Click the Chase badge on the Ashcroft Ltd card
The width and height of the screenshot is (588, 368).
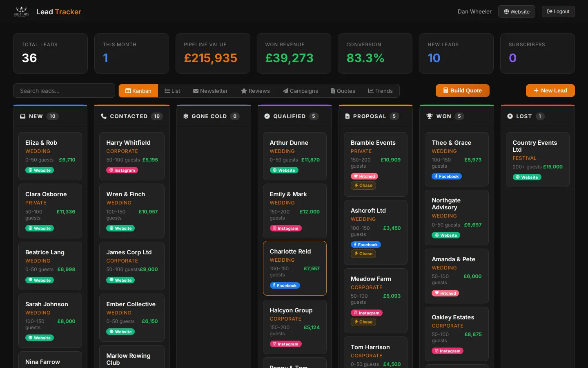pos(363,254)
